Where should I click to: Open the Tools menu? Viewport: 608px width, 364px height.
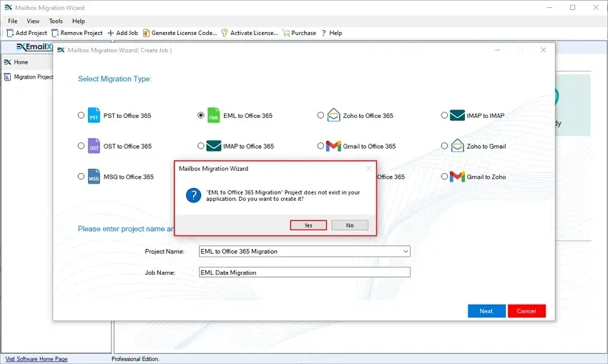[56, 21]
